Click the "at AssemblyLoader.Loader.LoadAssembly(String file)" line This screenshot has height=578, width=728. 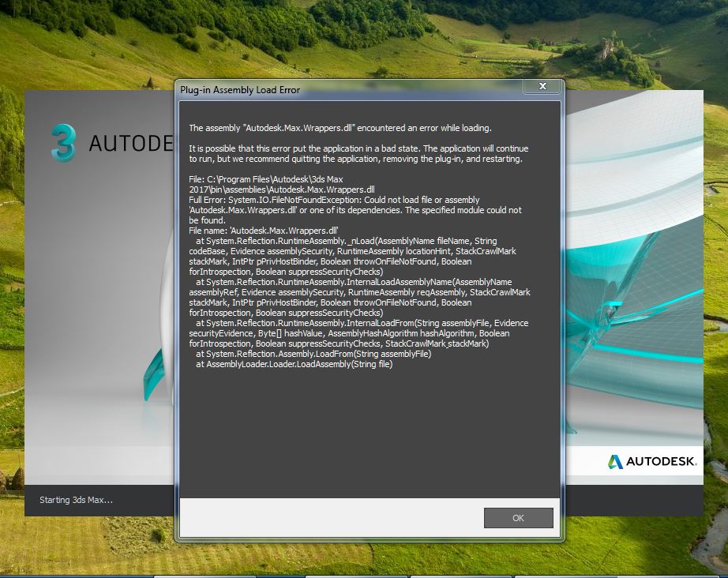click(x=294, y=365)
